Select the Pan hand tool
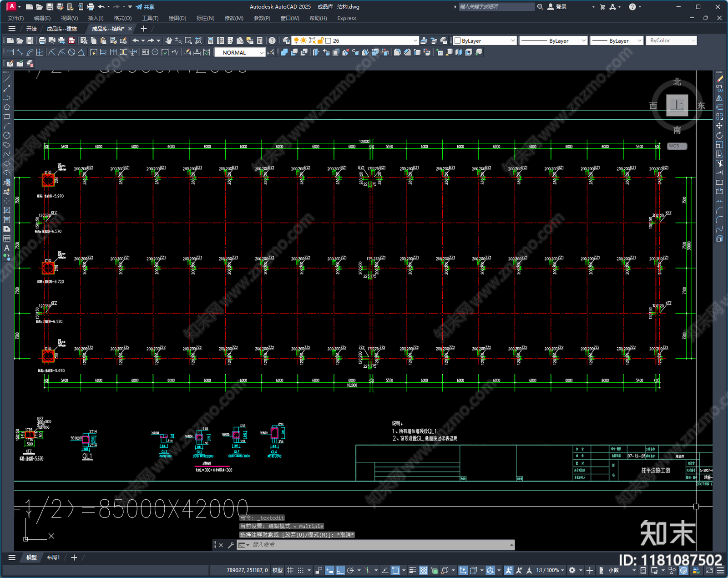The image size is (728, 578). [169, 41]
